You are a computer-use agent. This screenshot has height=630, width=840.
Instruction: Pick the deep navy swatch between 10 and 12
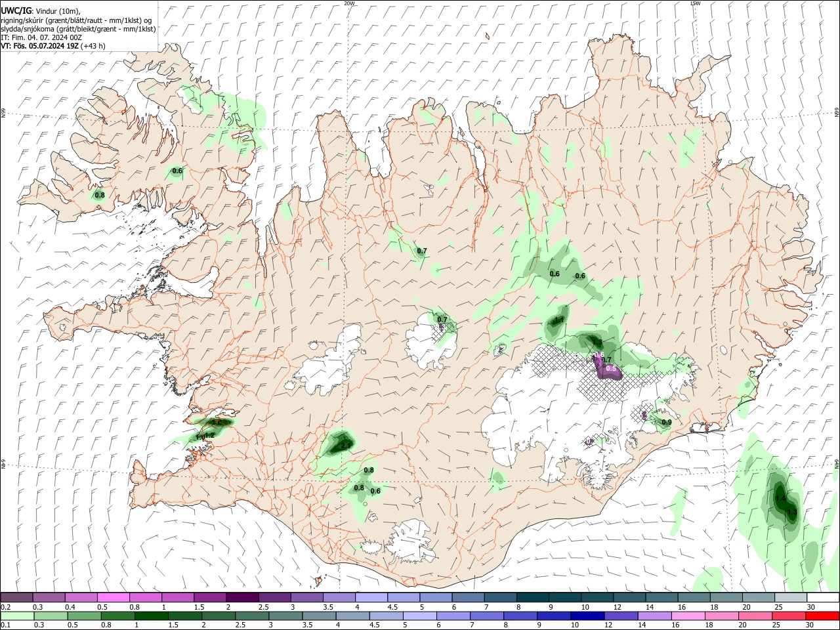[587, 616]
